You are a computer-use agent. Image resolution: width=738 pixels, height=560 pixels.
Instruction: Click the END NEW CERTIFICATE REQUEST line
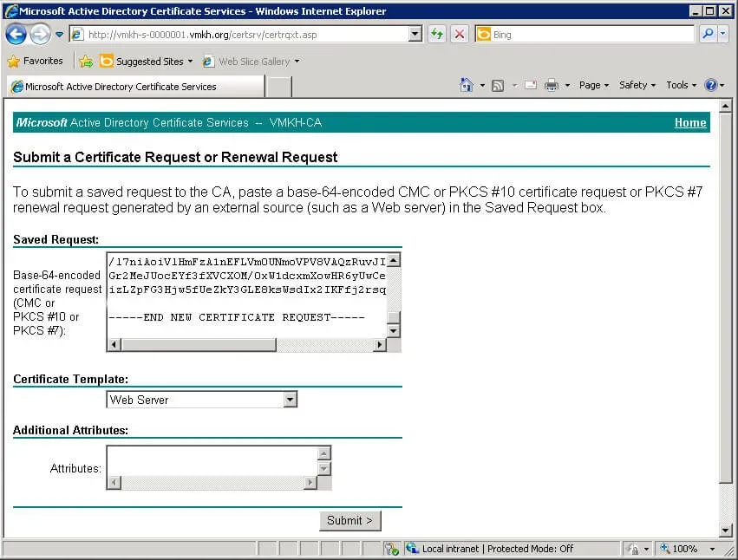(x=237, y=317)
